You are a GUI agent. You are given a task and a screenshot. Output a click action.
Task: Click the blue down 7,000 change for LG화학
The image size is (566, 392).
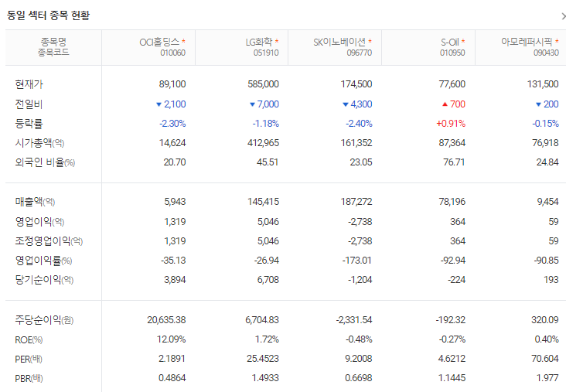click(264, 104)
